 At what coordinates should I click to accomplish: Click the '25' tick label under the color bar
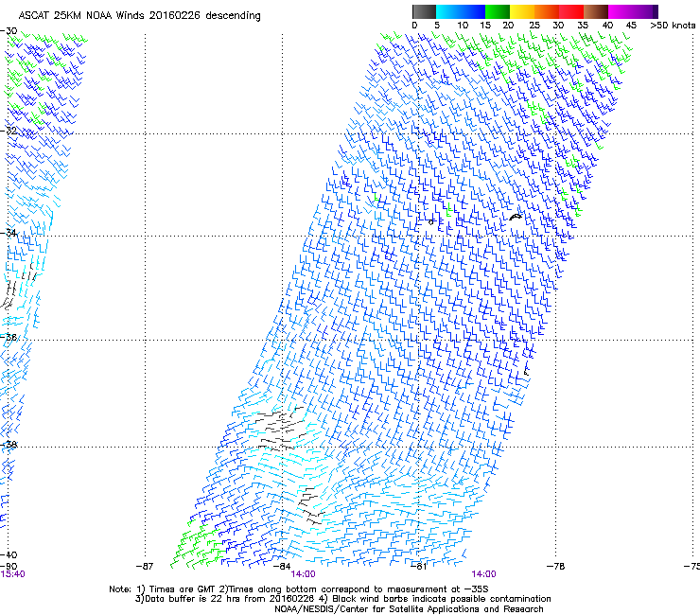coord(534,26)
